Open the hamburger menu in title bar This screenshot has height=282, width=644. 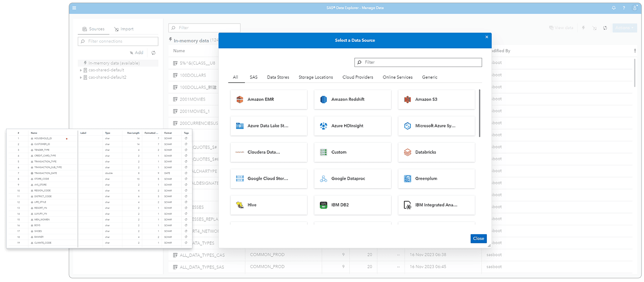(74, 8)
